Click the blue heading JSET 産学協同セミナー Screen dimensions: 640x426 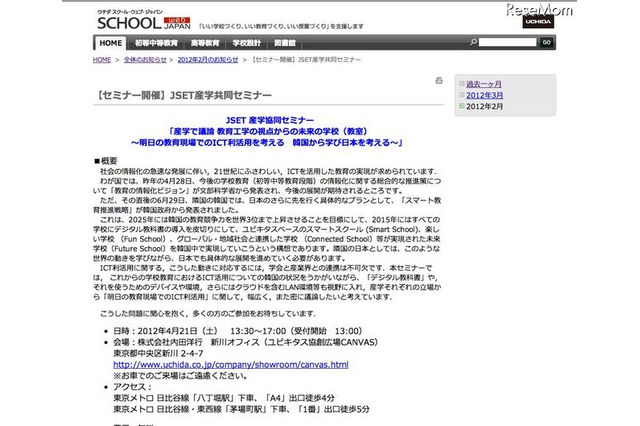(269, 120)
